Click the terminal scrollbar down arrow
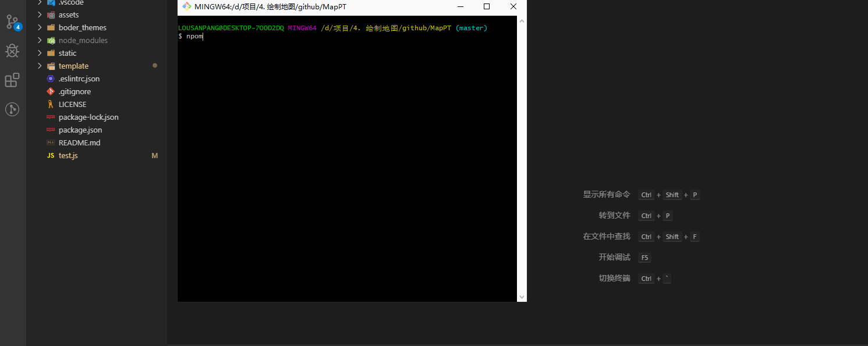The height and width of the screenshot is (346, 868). (522, 297)
